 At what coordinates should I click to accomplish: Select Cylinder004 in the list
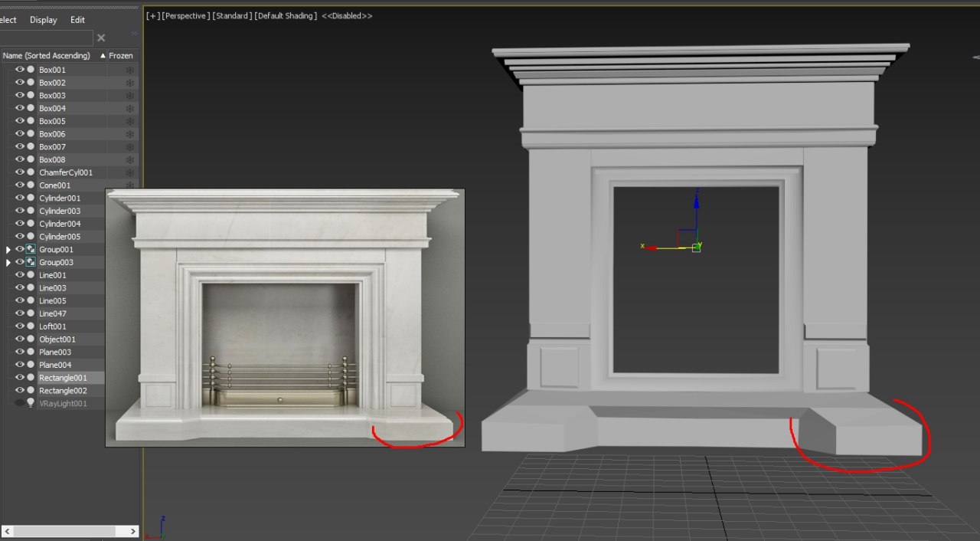[60, 224]
